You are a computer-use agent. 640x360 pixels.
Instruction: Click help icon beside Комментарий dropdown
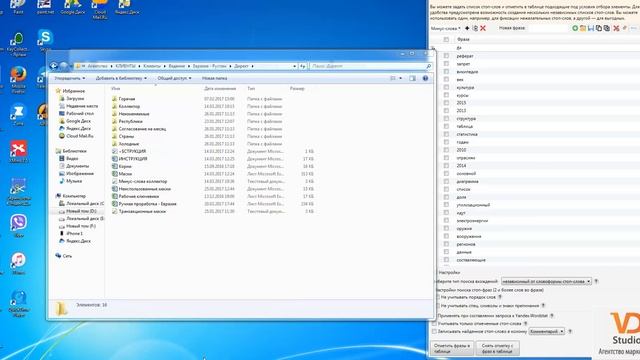(570, 331)
